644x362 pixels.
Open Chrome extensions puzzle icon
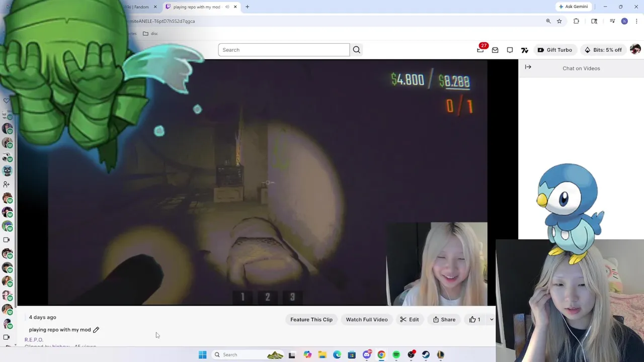(576, 21)
